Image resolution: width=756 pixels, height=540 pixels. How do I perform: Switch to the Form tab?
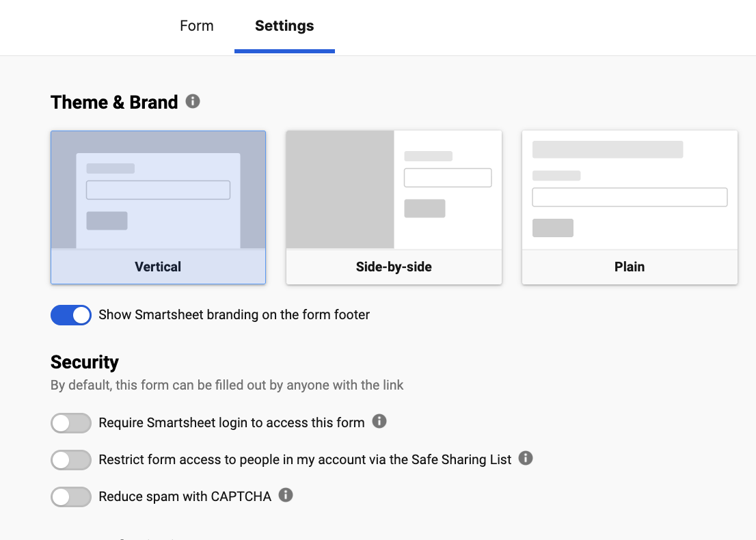pyautogui.click(x=197, y=26)
